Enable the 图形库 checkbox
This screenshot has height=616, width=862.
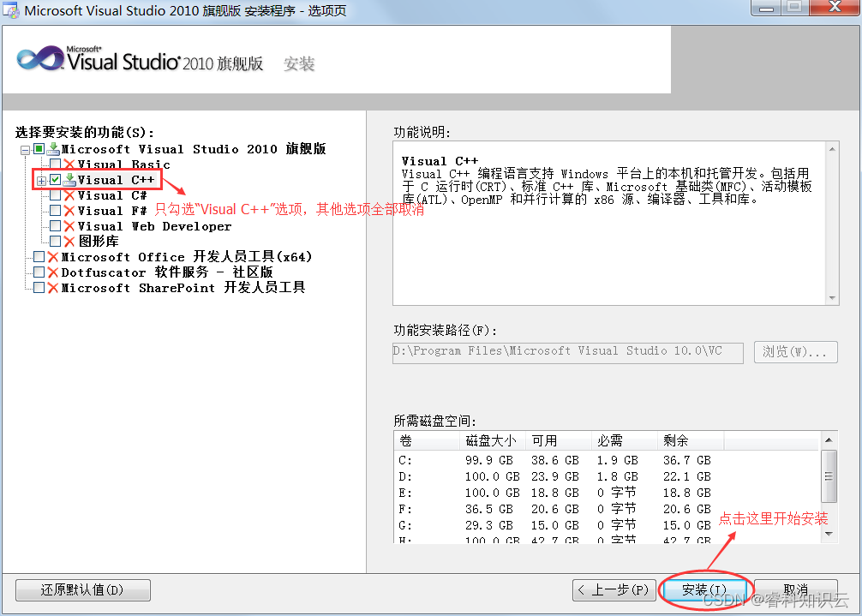click(x=56, y=242)
